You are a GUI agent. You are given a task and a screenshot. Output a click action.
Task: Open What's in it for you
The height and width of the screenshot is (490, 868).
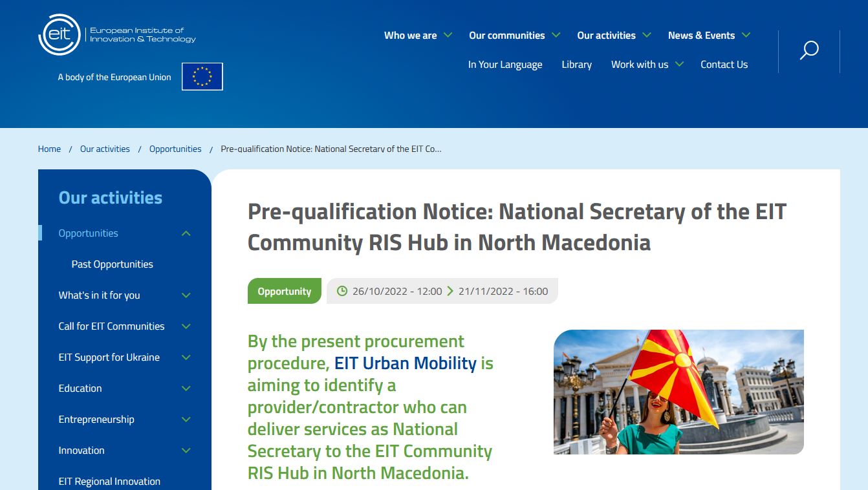(99, 295)
